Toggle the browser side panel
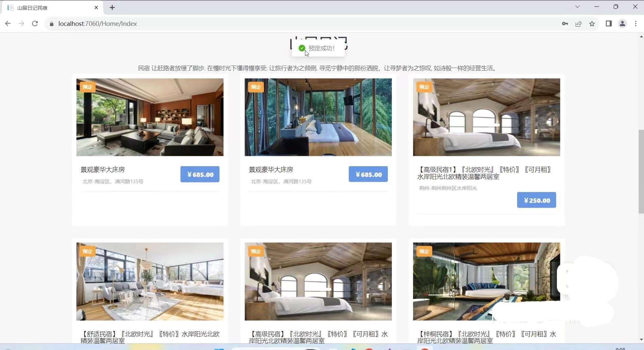The width and height of the screenshot is (644, 350). pyautogui.click(x=609, y=23)
